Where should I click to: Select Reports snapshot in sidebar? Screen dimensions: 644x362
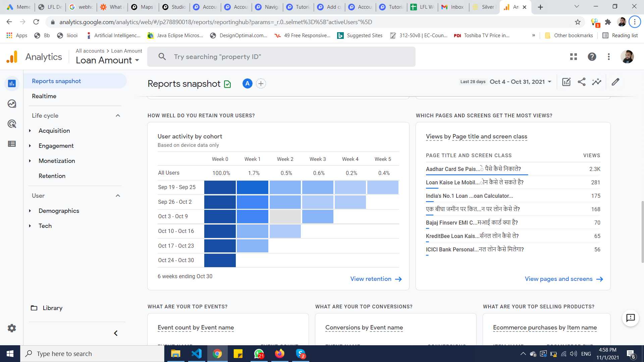pyautogui.click(x=75, y=81)
